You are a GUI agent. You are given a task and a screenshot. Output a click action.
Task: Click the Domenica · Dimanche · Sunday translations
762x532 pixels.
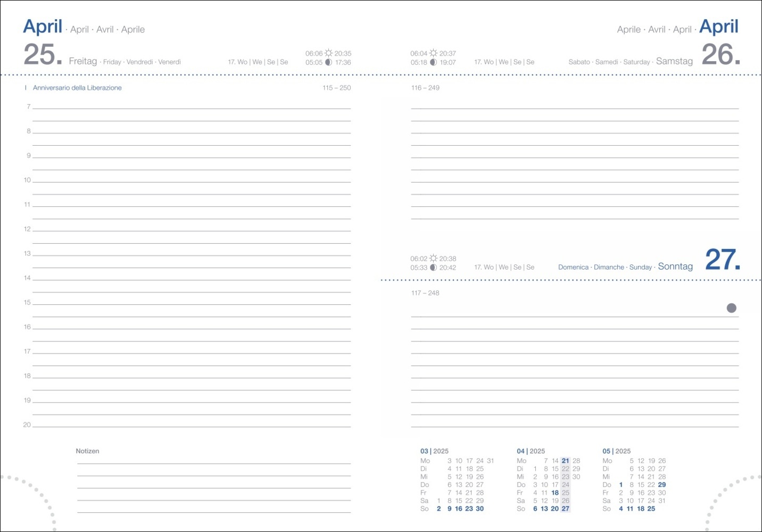pyautogui.click(x=605, y=268)
